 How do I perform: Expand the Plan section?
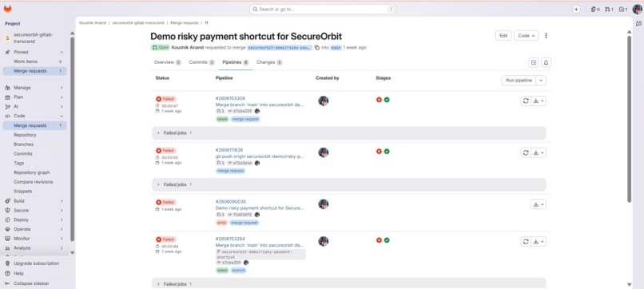point(34,97)
